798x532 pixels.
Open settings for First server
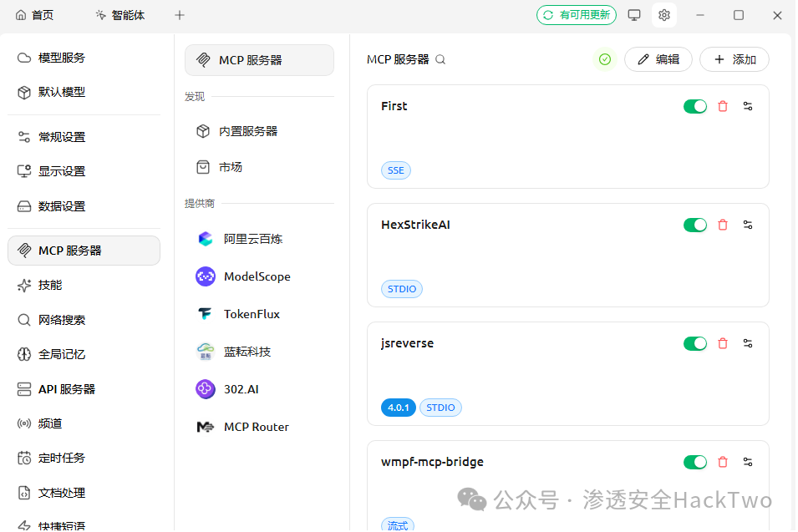[x=748, y=106]
